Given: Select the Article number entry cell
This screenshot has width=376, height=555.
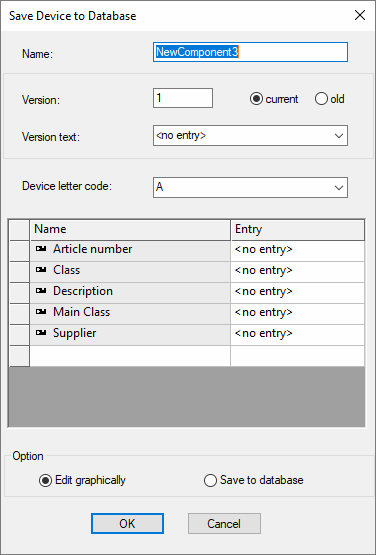Looking at the screenshot, I should click(298, 251).
